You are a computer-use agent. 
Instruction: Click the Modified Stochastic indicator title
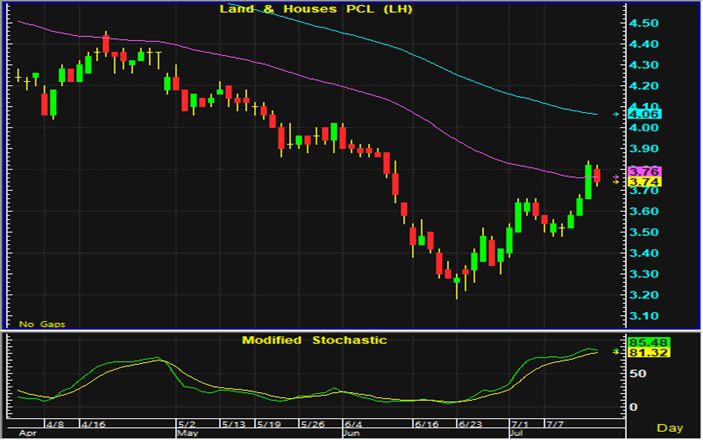[x=314, y=340]
